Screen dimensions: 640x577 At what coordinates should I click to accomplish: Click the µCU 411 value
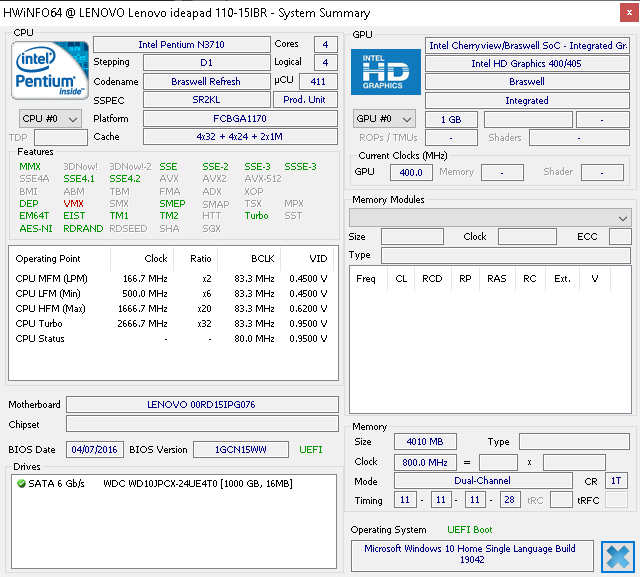click(318, 81)
